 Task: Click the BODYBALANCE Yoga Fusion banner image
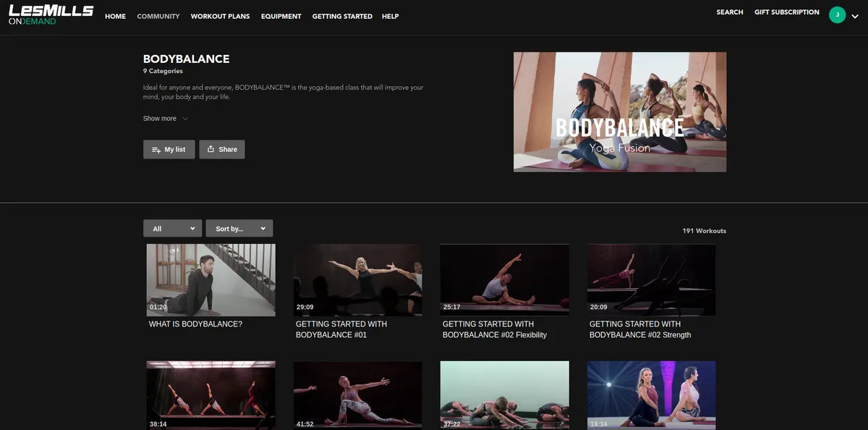click(619, 111)
